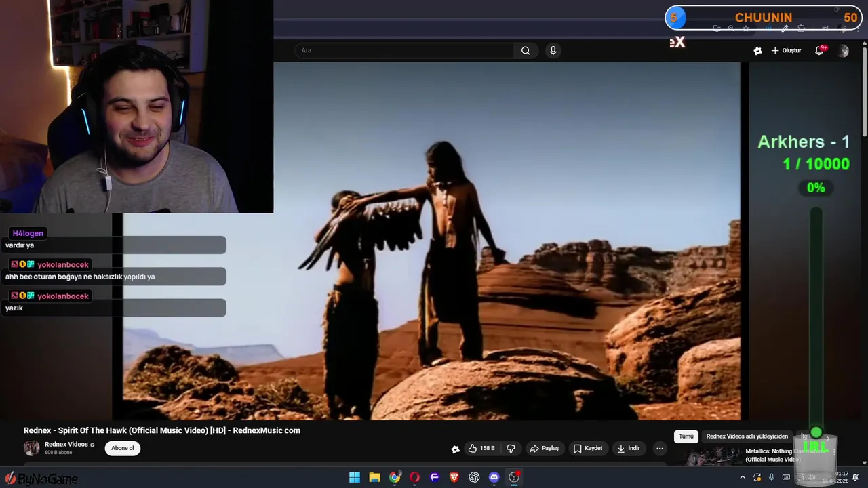The image size is (868, 488).
Task: Save the video with Kaydet
Action: coord(588,448)
